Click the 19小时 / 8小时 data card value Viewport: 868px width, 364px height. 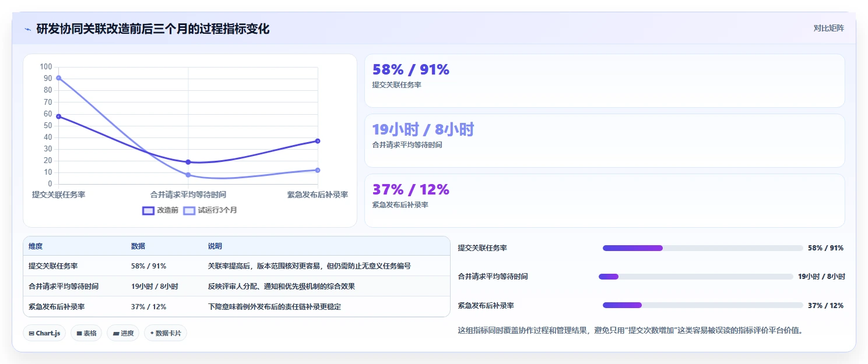423,130
